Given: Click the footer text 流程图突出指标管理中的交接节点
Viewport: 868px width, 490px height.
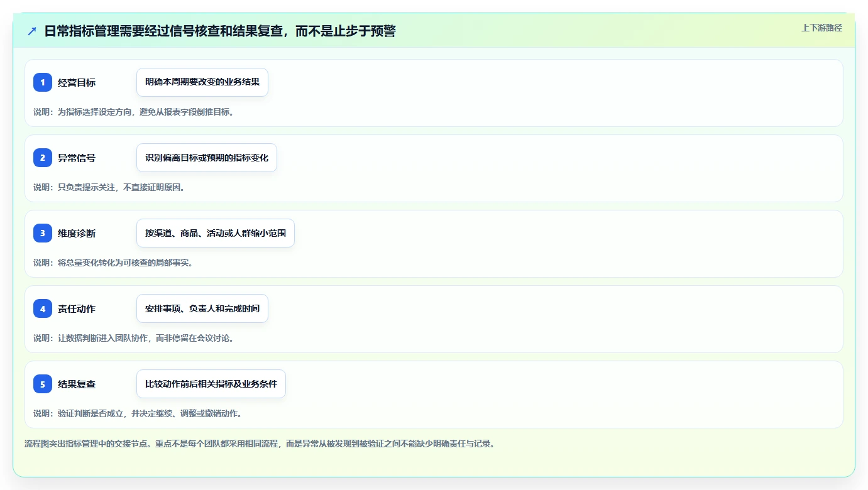Looking at the screenshot, I should tap(260, 444).
